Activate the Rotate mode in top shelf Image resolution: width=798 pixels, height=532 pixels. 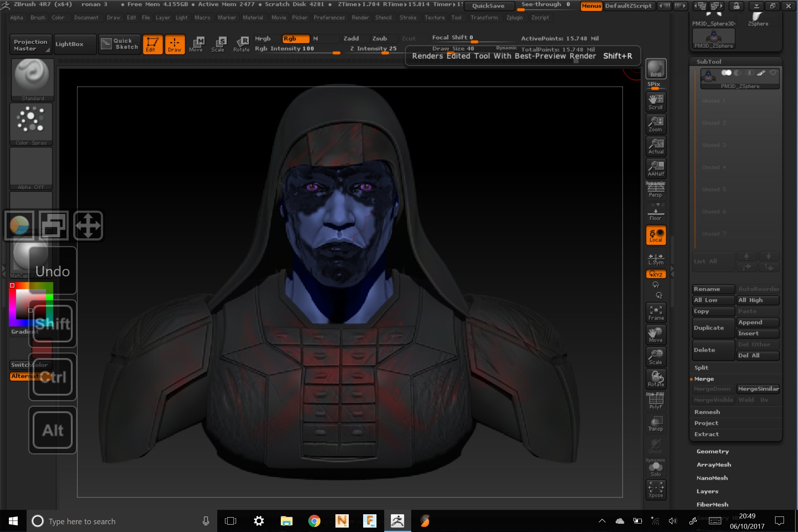pyautogui.click(x=241, y=44)
